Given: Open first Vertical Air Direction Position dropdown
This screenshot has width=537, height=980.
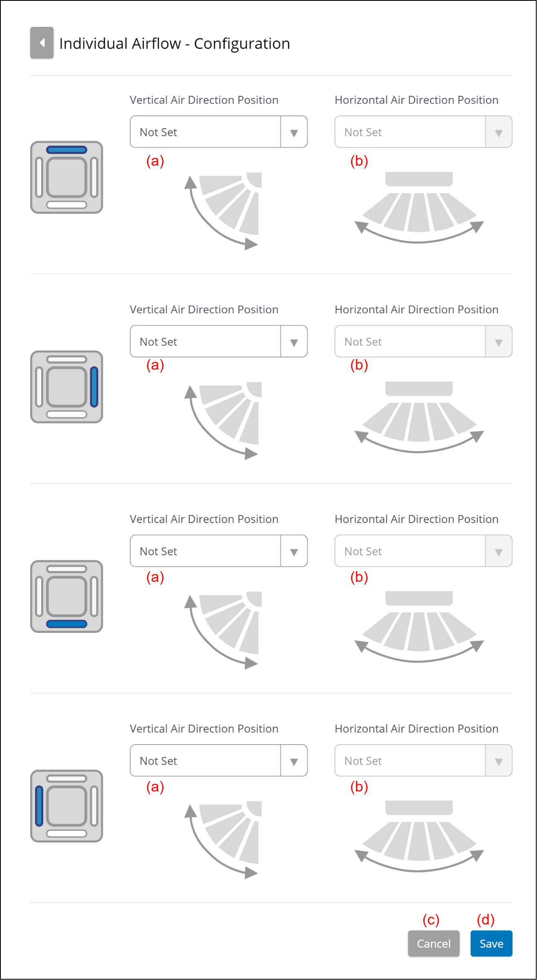Looking at the screenshot, I should (x=219, y=132).
